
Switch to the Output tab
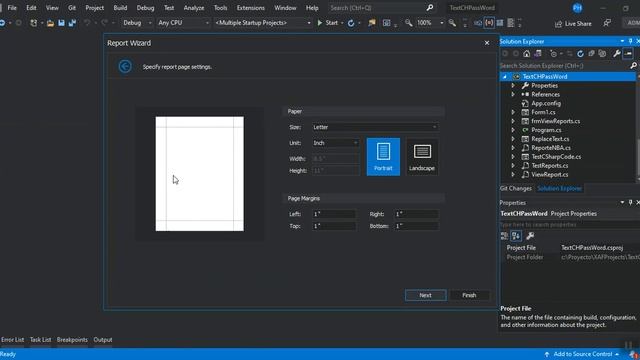click(x=103, y=340)
